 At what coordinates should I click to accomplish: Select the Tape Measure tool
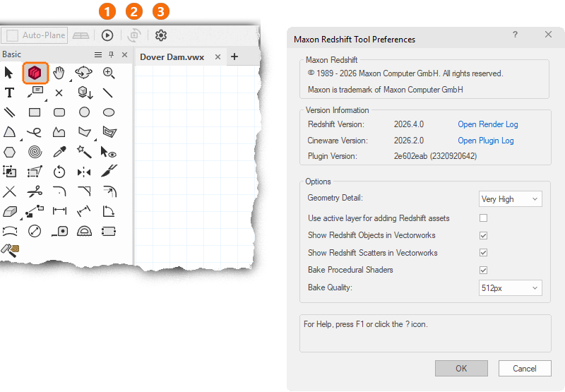tap(60, 231)
